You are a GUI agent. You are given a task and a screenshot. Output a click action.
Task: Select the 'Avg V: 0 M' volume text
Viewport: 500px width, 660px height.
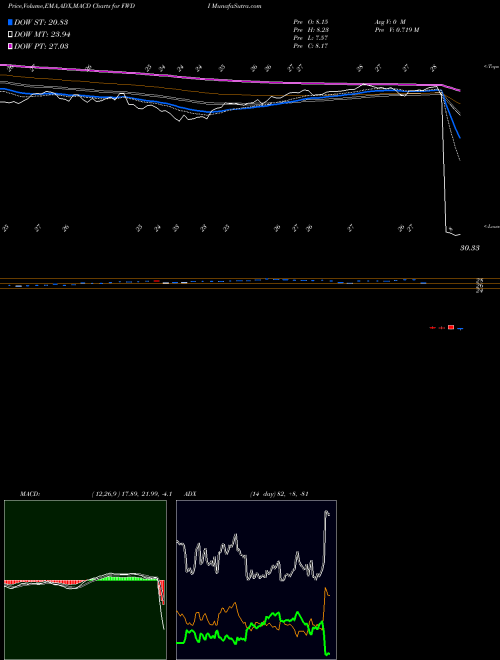[x=391, y=21]
